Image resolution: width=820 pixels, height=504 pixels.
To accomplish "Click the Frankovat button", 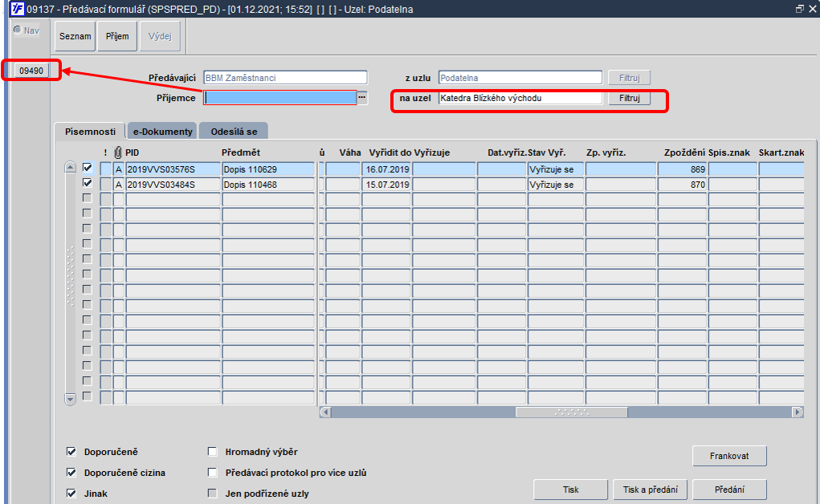I will 729,456.
